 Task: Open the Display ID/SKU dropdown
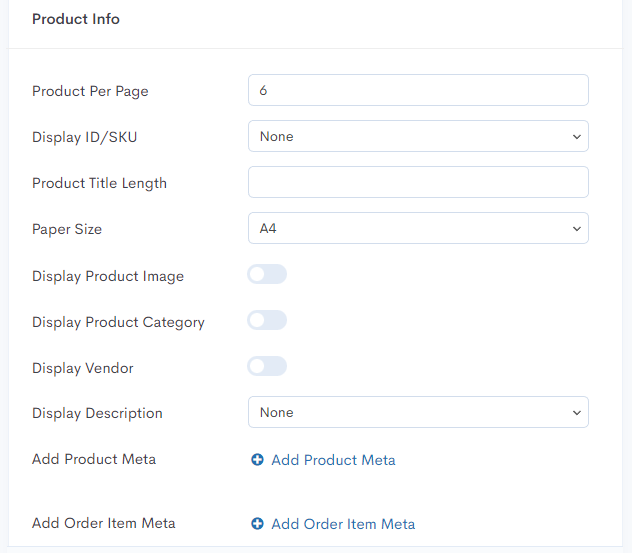coord(418,136)
